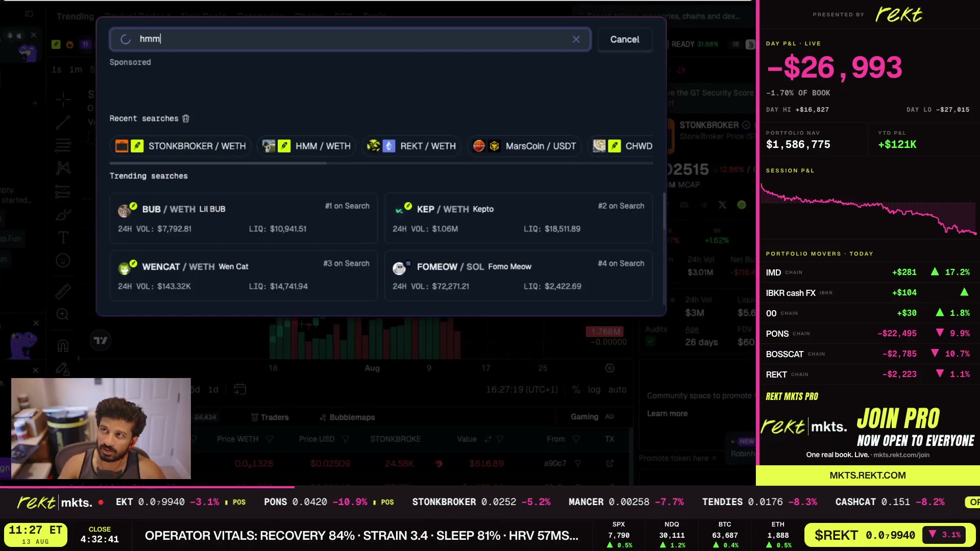This screenshot has height=551, width=980.
Task: Clear the search box with the X icon
Action: pyautogui.click(x=576, y=39)
